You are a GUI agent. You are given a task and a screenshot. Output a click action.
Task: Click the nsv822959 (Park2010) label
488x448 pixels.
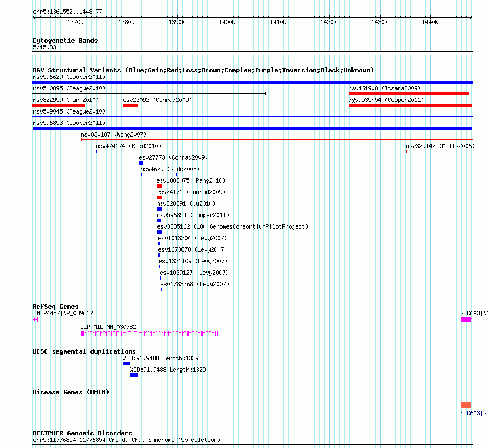tap(66, 100)
